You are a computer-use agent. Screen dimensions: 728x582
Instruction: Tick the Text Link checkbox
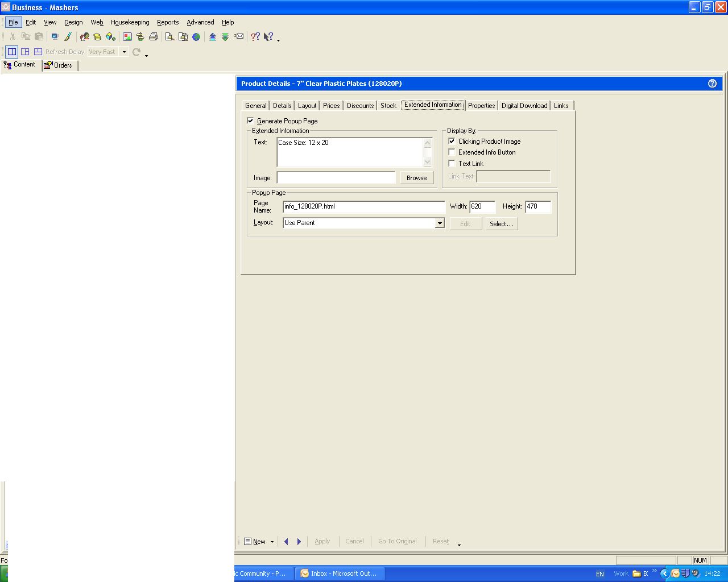[452, 164]
